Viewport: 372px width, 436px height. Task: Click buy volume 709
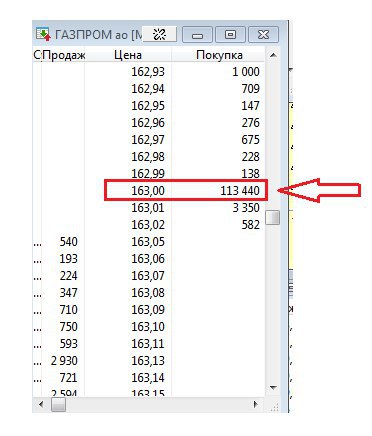click(251, 89)
